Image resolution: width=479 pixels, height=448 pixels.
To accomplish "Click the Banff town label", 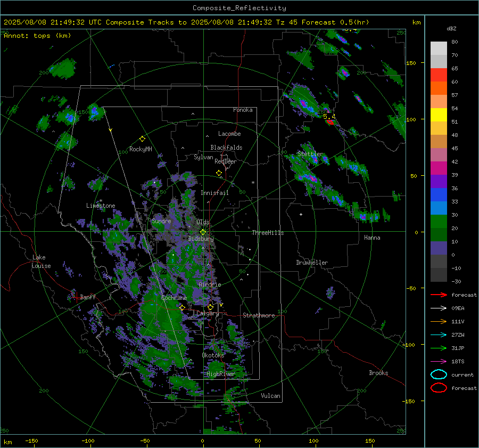I will coord(88,297).
